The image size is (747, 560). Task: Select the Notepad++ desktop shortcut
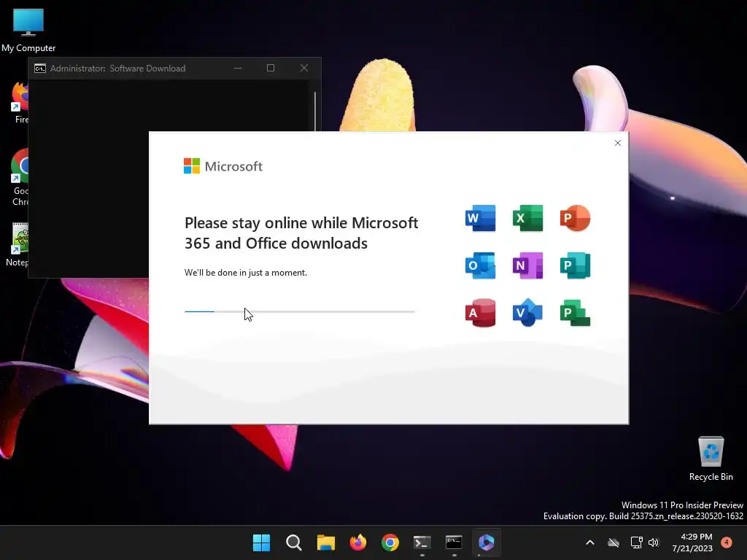(18, 245)
